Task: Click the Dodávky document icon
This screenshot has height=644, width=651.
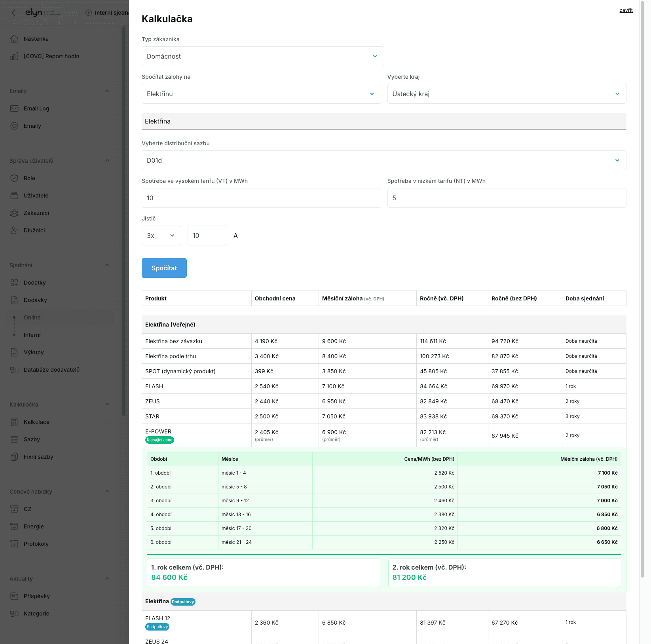Action: click(x=14, y=300)
